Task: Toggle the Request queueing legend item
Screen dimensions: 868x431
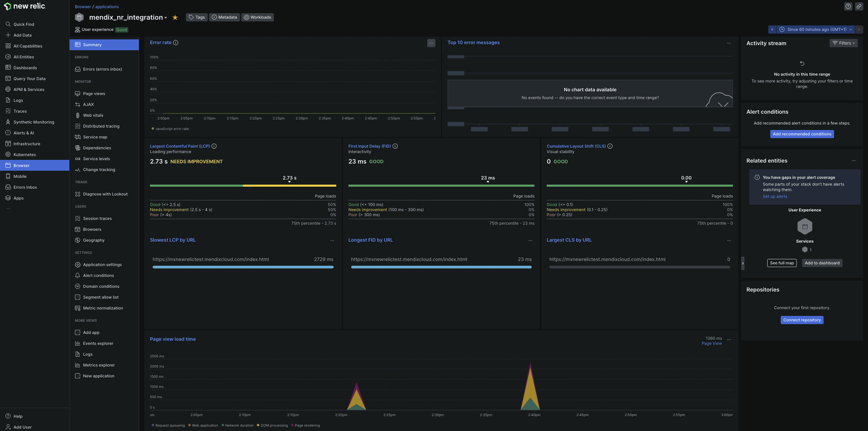Action: 168,426
